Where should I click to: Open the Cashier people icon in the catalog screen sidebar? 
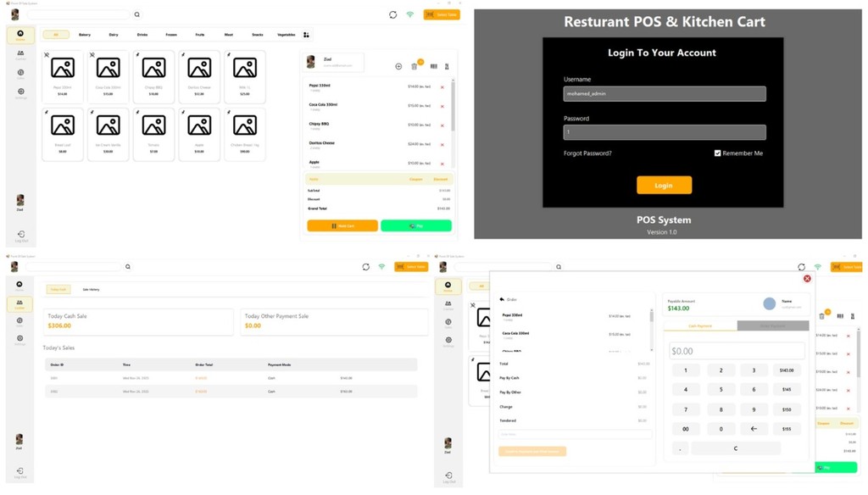point(20,54)
